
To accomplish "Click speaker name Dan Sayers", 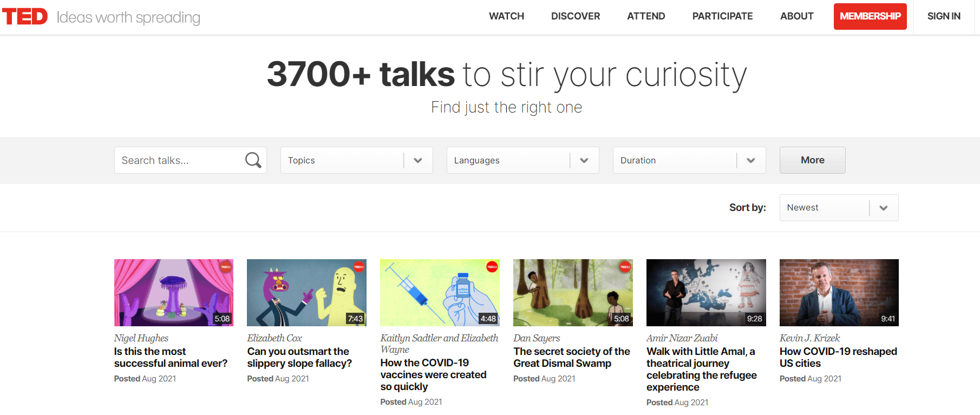I will pos(537,338).
